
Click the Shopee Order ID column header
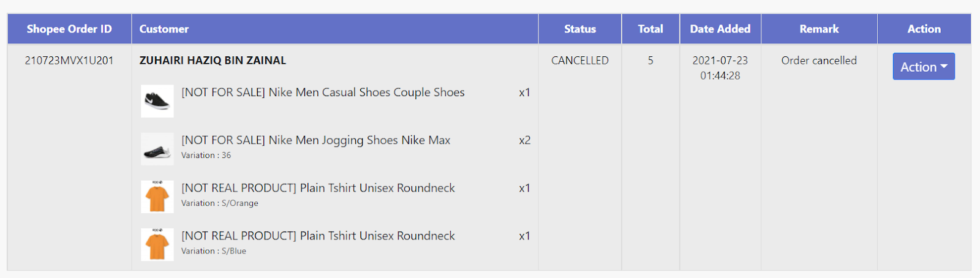[69, 29]
